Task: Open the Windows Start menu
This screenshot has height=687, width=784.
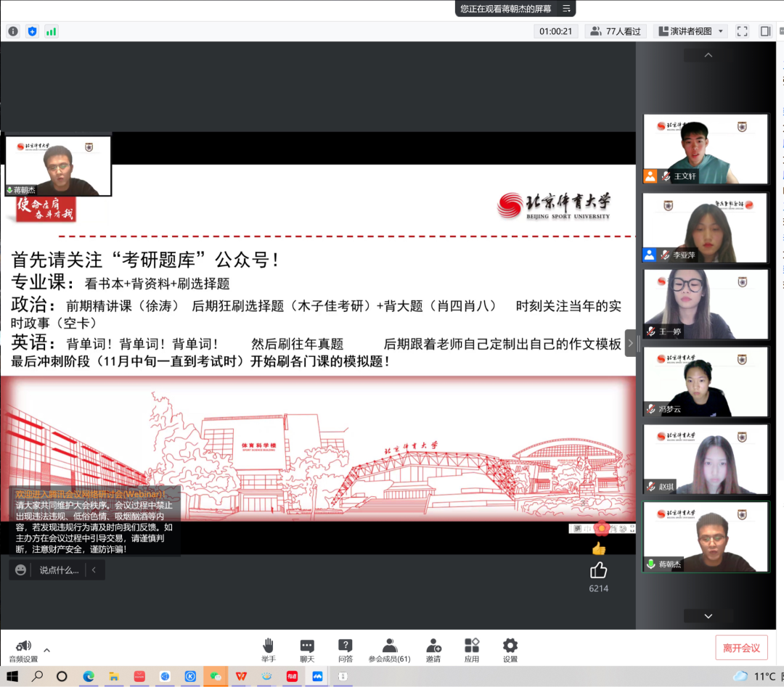Action: [x=12, y=677]
